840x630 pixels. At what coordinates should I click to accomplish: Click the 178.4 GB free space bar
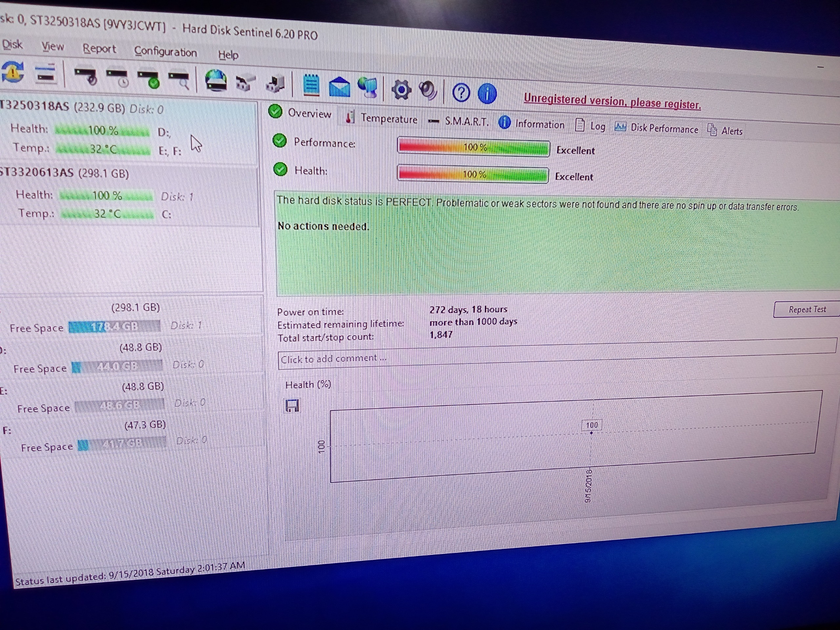click(x=114, y=326)
